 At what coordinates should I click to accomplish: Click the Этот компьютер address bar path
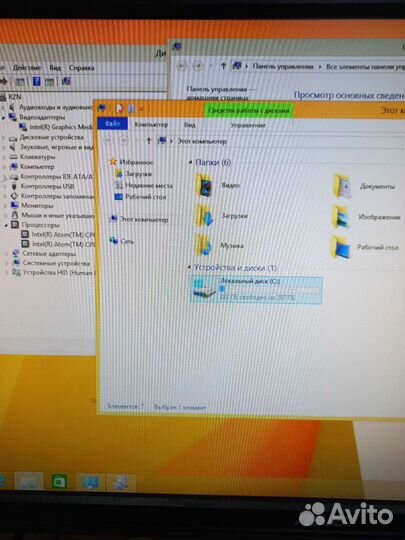[x=202, y=141]
